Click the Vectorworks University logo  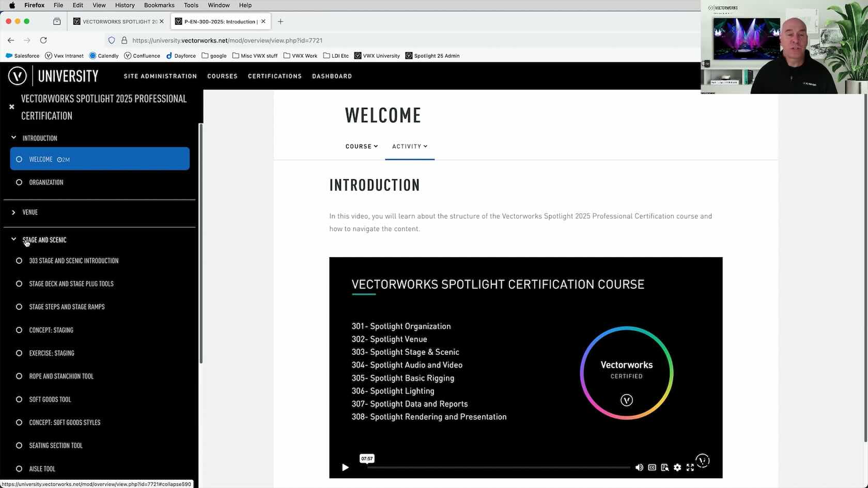pyautogui.click(x=53, y=76)
